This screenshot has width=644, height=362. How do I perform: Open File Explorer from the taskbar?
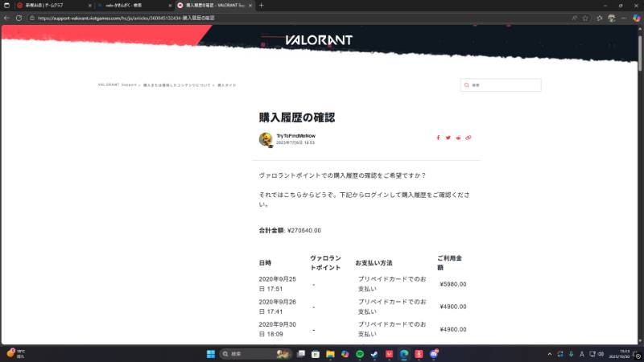(330, 354)
